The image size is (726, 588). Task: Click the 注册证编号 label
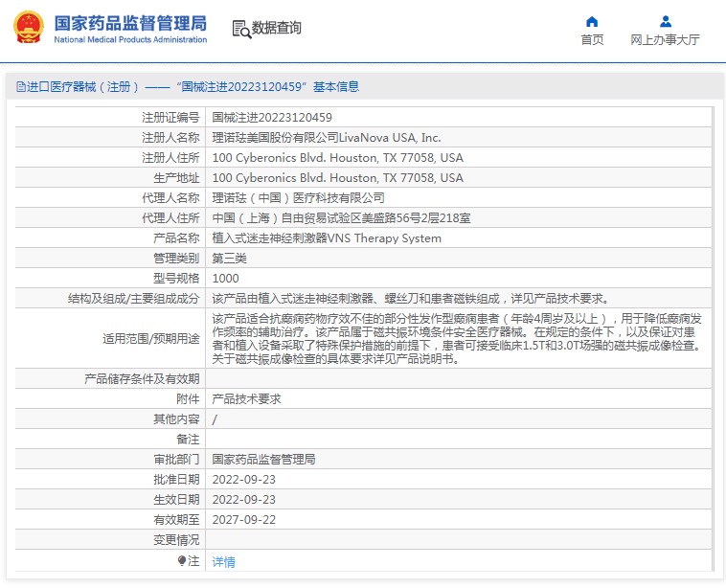(x=170, y=117)
